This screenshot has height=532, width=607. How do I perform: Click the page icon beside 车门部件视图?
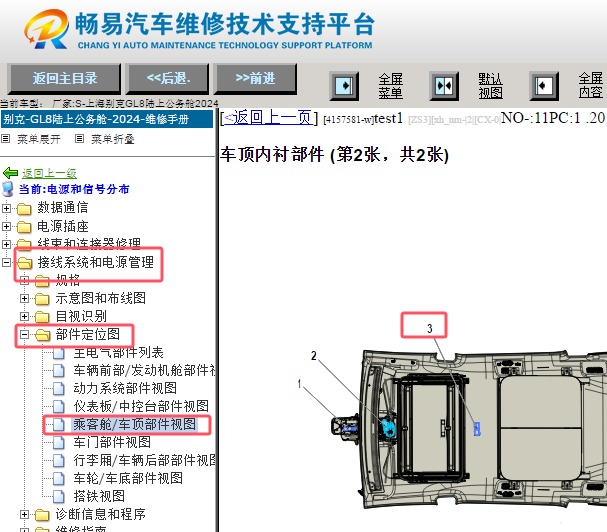coord(59,443)
